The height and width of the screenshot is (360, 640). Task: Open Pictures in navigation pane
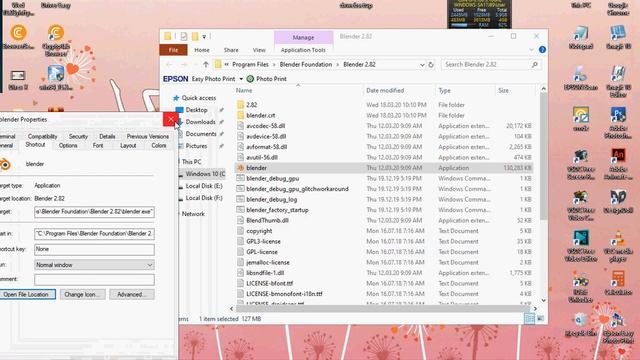click(196, 146)
